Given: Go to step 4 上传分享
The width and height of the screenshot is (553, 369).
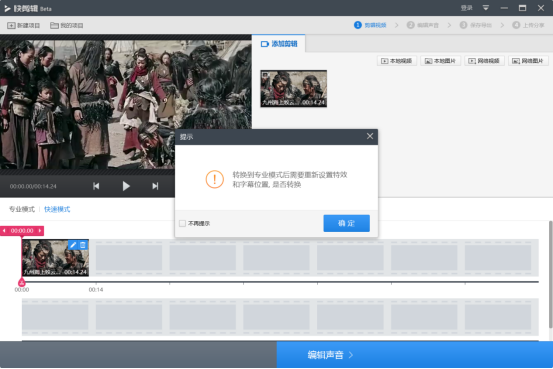Looking at the screenshot, I should pyautogui.click(x=528, y=25).
